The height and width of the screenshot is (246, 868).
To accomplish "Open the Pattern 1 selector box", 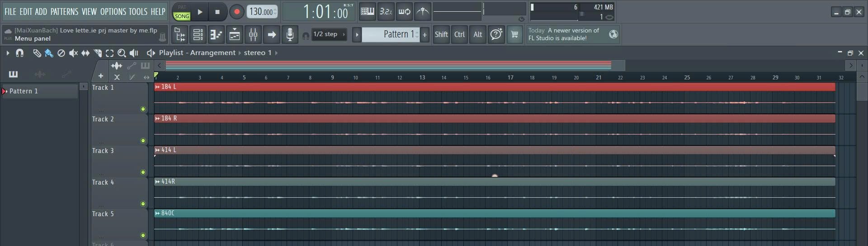I will (x=391, y=34).
